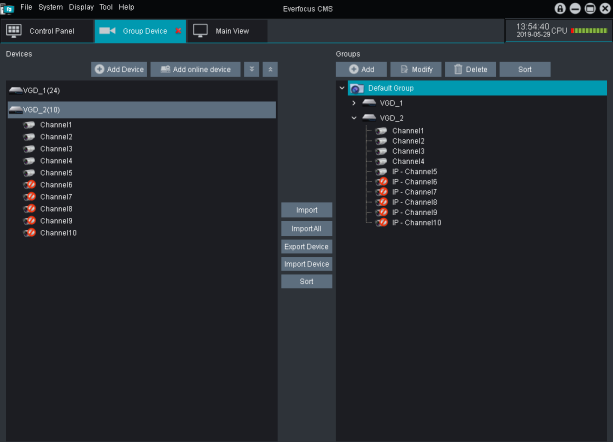
Task: Open the File menu
Action: [x=26, y=7]
